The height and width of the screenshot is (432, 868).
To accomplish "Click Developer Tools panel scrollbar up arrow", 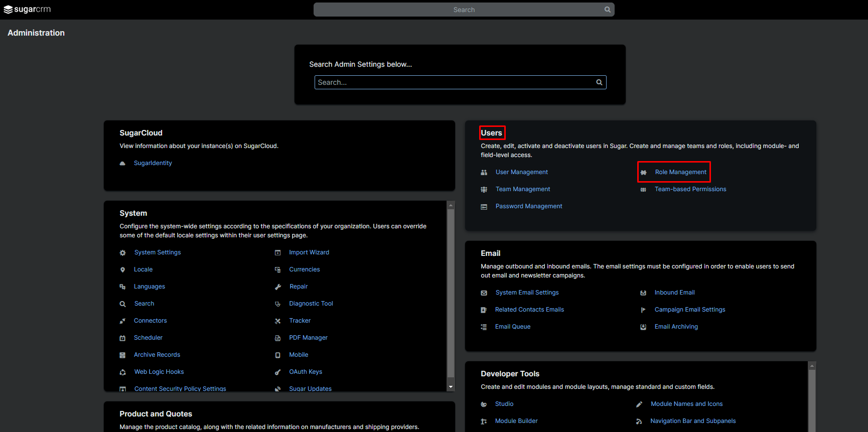I will pos(812,366).
